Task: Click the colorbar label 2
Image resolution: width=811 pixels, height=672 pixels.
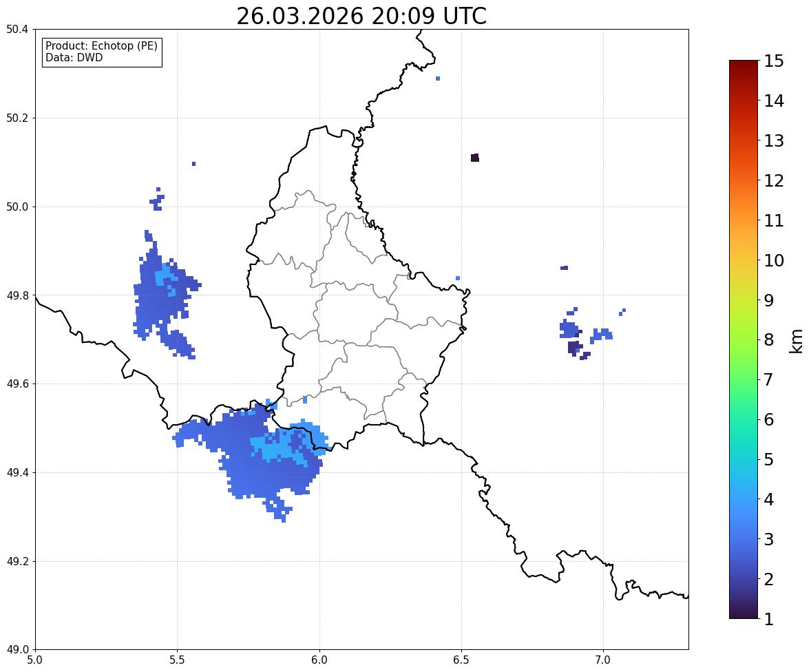Action: point(769,579)
